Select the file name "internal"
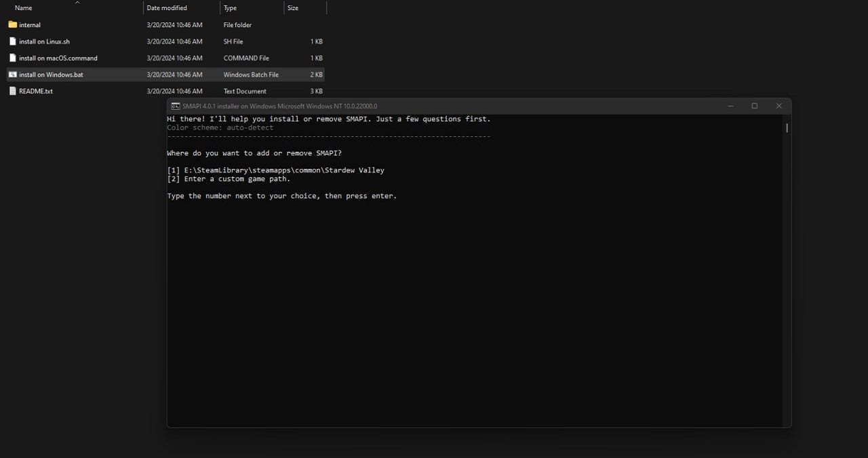 point(30,25)
